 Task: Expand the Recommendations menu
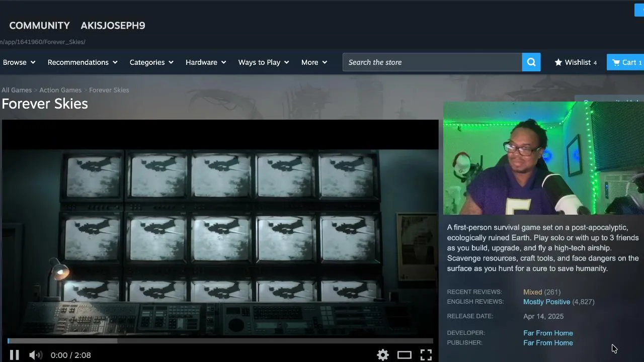pyautogui.click(x=83, y=62)
